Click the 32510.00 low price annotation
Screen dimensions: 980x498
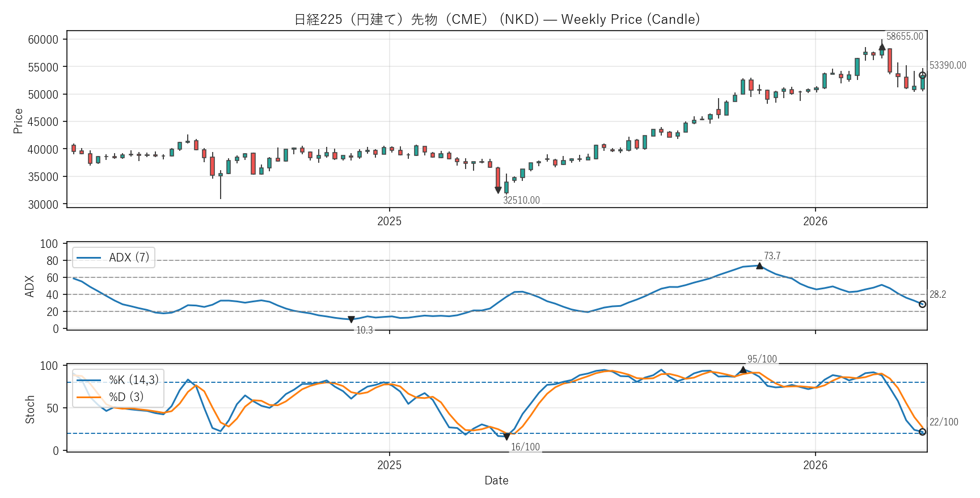pyautogui.click(x=521, y=200)
